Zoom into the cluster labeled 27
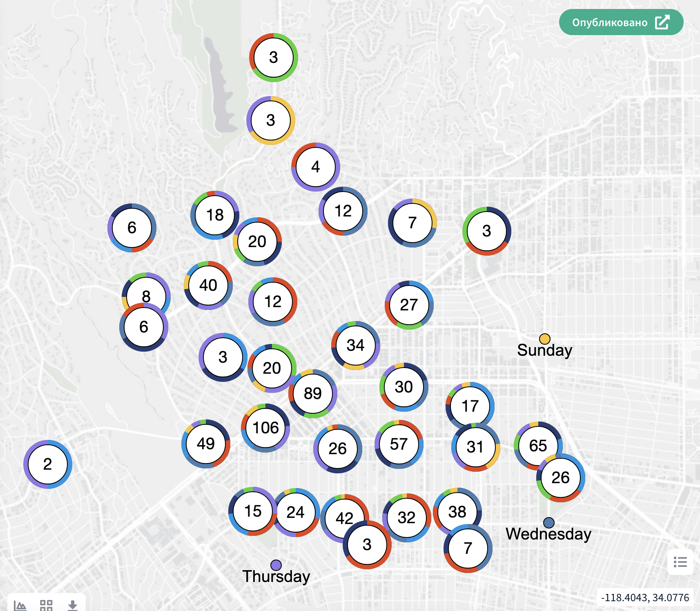 click(x=409, y=305)
